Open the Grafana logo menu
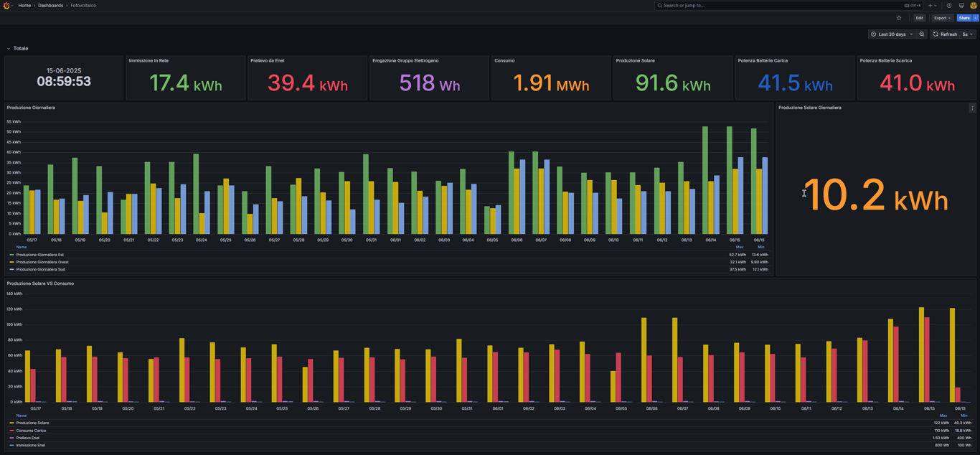Image resolution: width=980 pixels, height=455 pixels. point(7,6)
